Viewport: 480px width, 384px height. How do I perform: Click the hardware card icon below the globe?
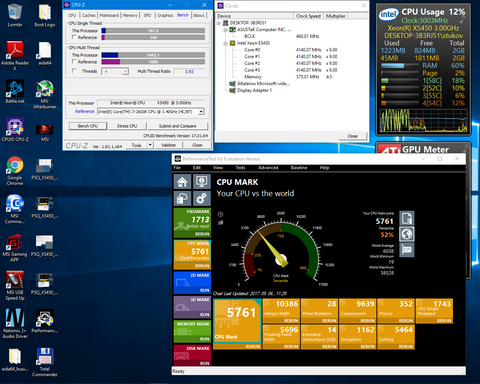tap(407, 250)
